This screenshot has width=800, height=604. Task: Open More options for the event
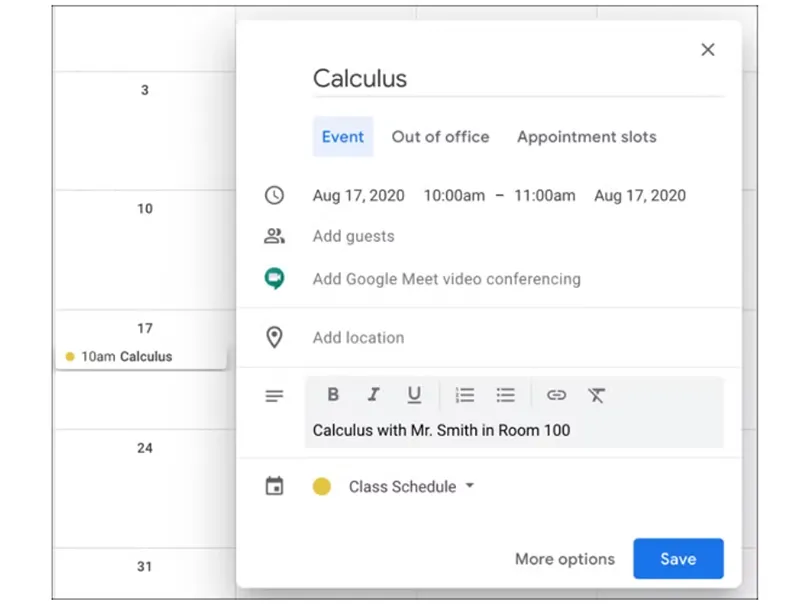click(564, 559)
